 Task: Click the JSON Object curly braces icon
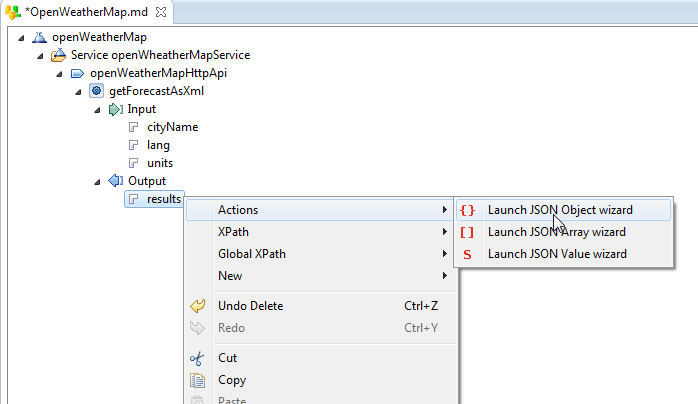pyautogui.click(x=467, y=210)
